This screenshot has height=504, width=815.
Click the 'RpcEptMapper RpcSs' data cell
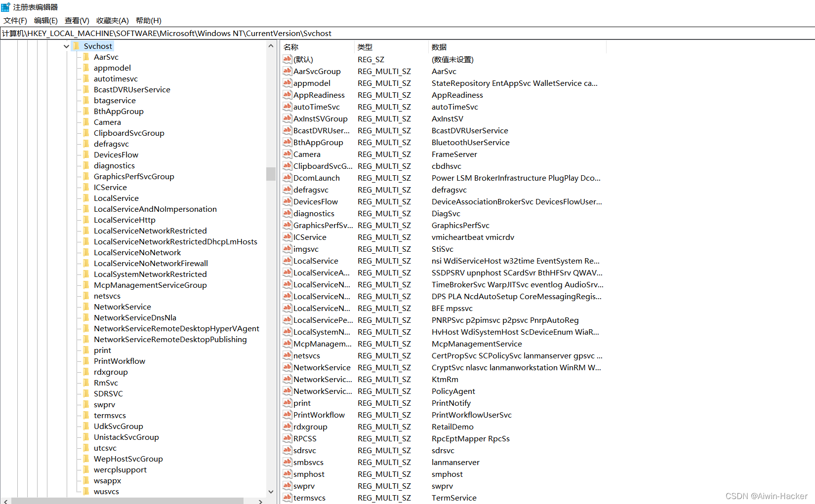coord(471,438)
